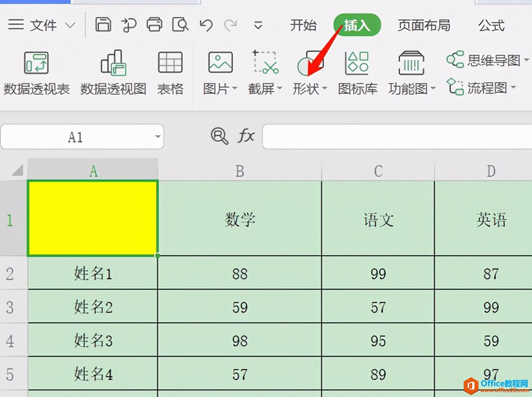Screen dimensions: 532x397
Task: Switch to the 页面布局 tab
Action: tap(424, 25)
